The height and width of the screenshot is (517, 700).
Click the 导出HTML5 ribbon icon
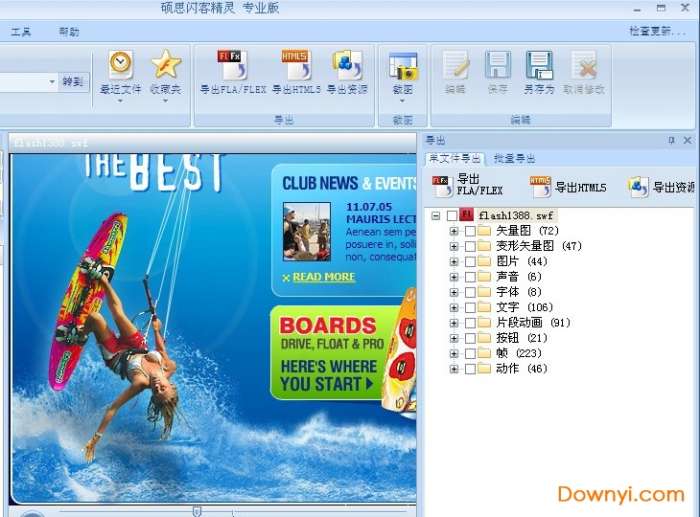tap(296, 65)
